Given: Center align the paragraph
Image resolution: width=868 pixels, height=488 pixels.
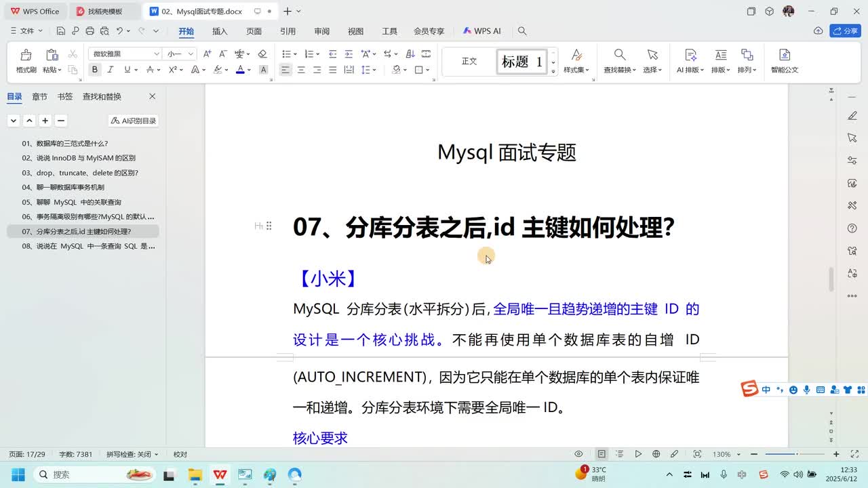Looking at the screenshot, I should point(301,70).
